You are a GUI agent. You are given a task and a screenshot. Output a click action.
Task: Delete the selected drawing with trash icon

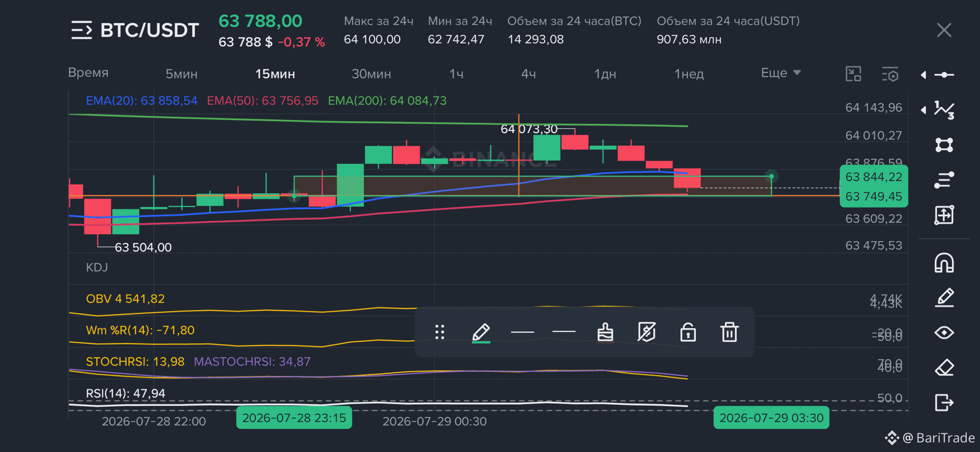(x=730, y=332)
